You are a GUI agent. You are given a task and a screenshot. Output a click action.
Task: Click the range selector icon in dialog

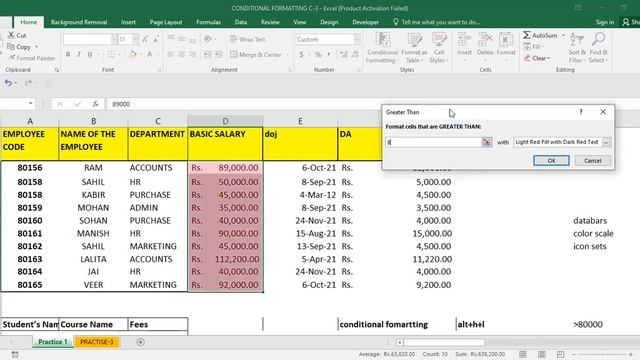pyautogui.click(x=487, y=142)
